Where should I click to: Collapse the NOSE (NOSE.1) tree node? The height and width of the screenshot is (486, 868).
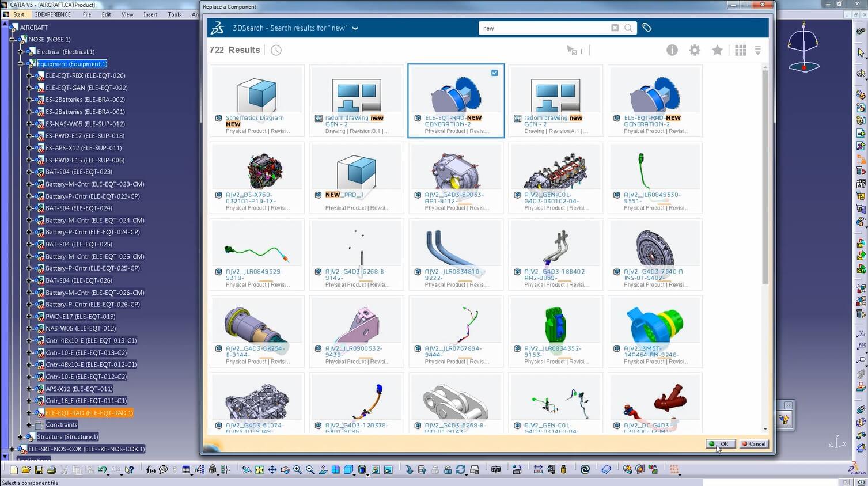12,40
